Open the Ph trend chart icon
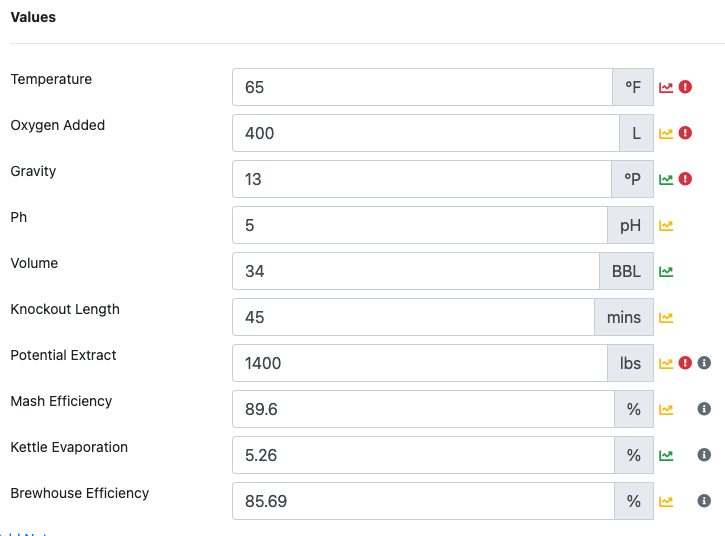 click(x=666, y=225)
